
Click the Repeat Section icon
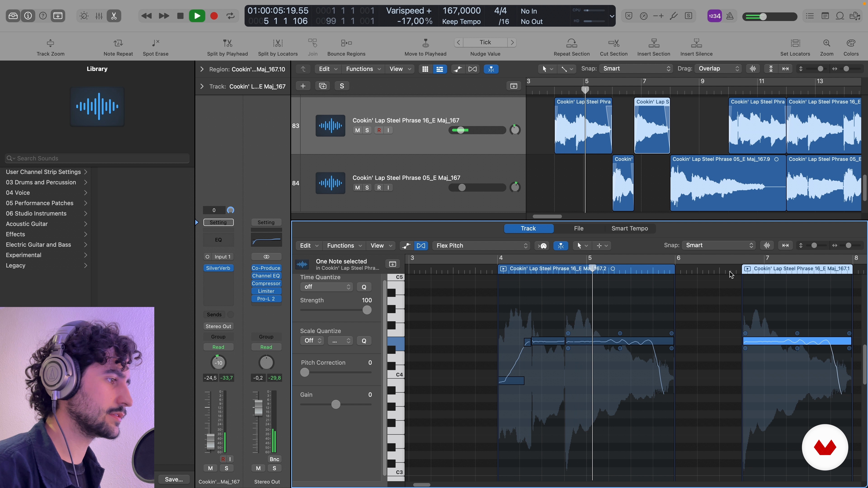coord(571,43)
